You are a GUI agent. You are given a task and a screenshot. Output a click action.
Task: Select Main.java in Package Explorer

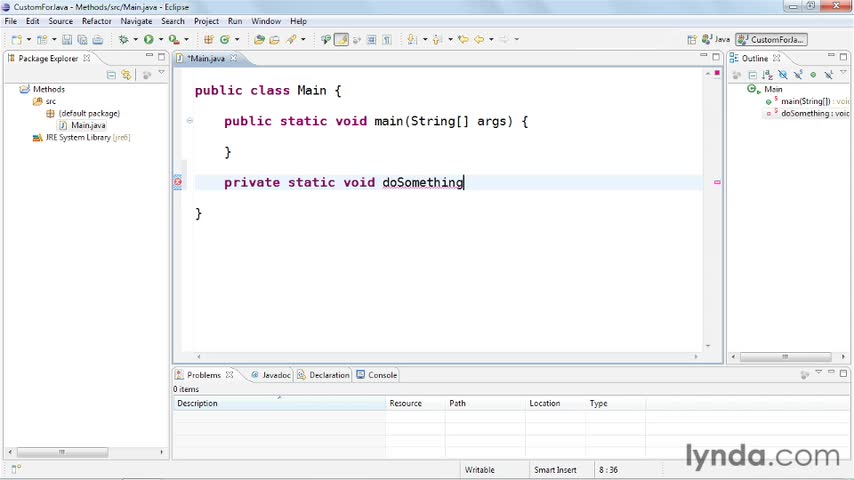[x=82, y=125]
